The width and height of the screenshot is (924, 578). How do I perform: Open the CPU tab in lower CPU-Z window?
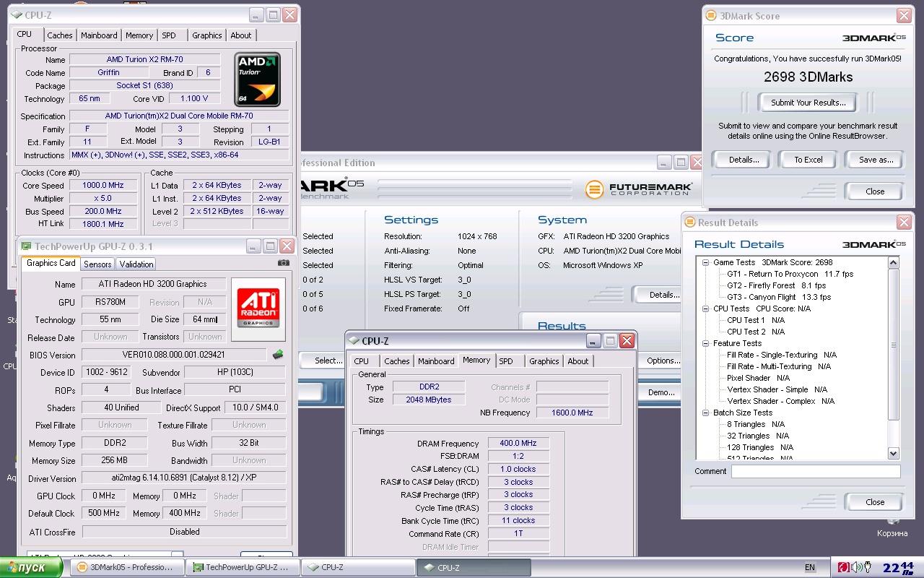362,361
